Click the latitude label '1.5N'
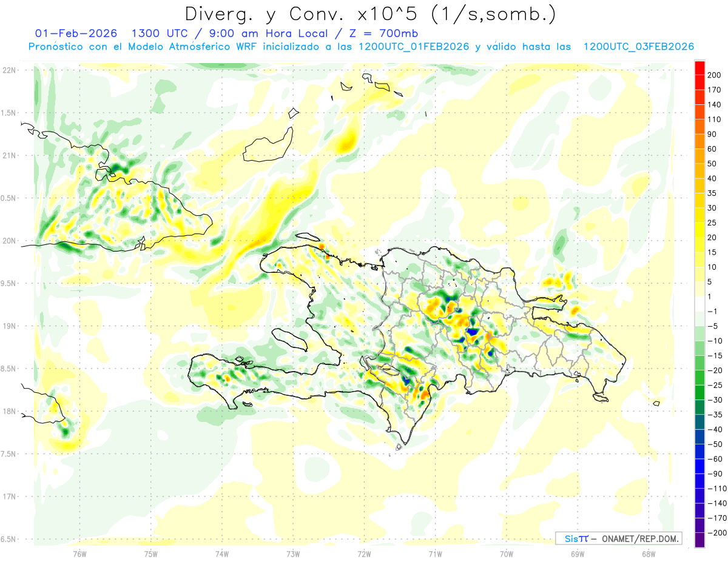The image size is (728, 562). tap(8, 113)
